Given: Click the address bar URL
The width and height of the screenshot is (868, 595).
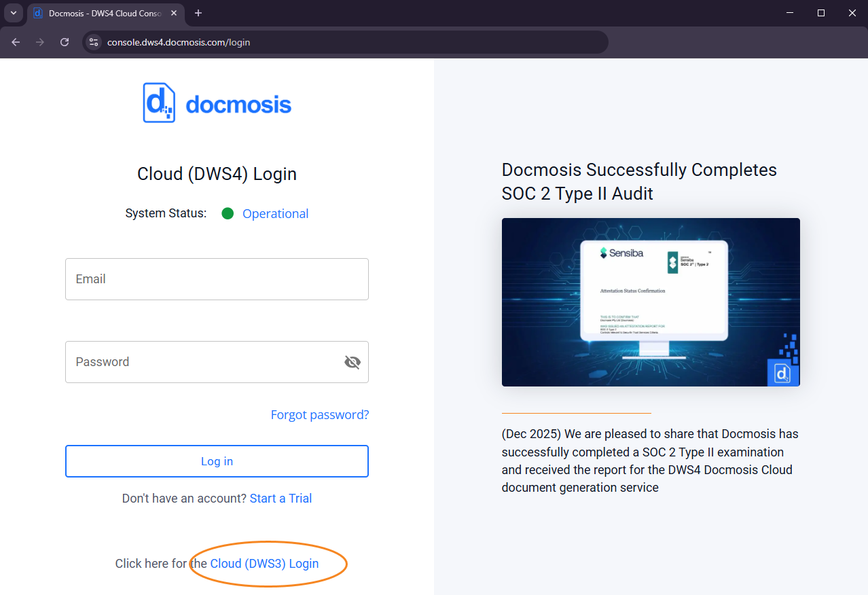Looking at the screenshot, I should pyautogui.click(x=179, y=42).
